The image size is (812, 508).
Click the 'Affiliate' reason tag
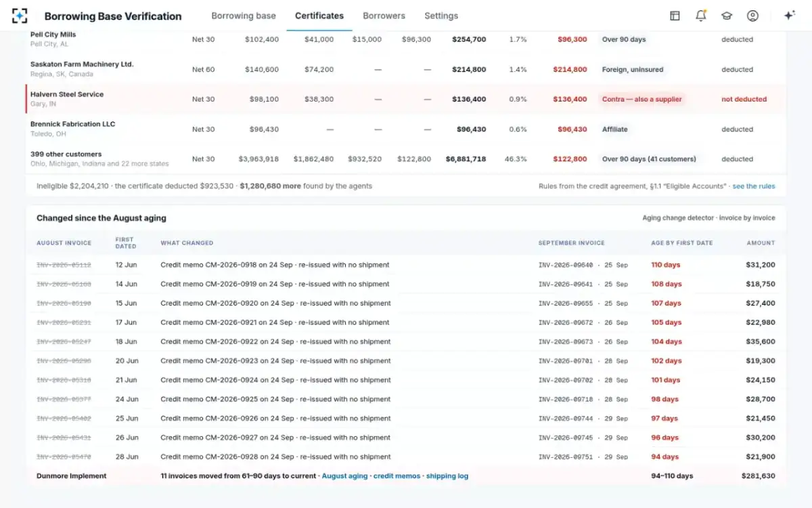615,129
